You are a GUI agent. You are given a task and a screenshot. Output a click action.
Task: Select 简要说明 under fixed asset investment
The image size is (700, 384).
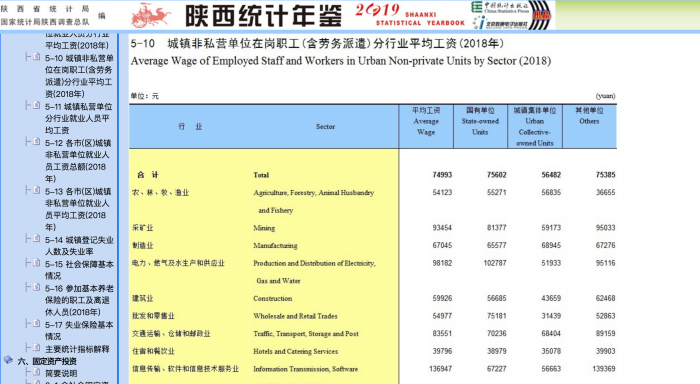click(x=61, y=373)
